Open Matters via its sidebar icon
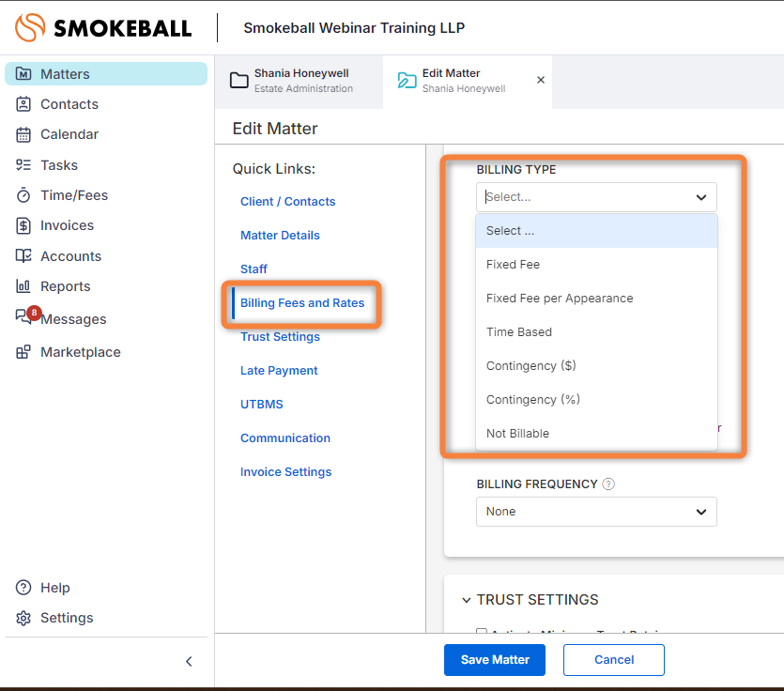The height and width of the screenshot is (691, 784). [x=23, y=74]
